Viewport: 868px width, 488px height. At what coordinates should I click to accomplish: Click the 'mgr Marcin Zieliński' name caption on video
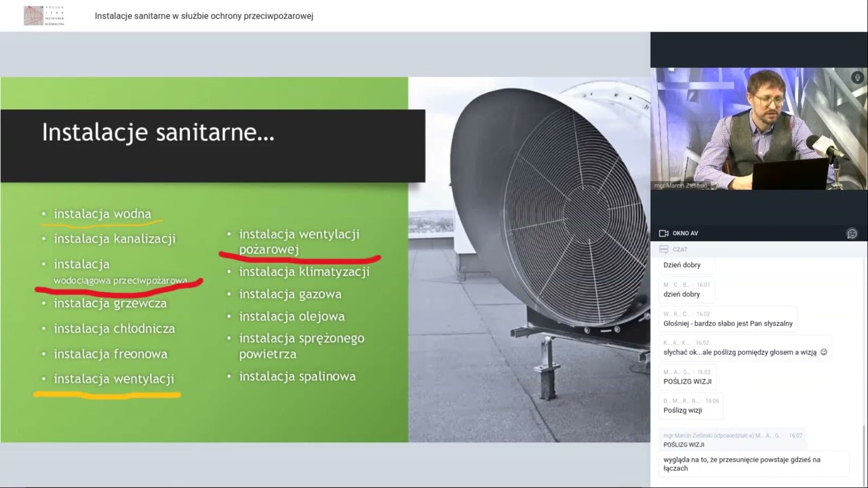680,185
